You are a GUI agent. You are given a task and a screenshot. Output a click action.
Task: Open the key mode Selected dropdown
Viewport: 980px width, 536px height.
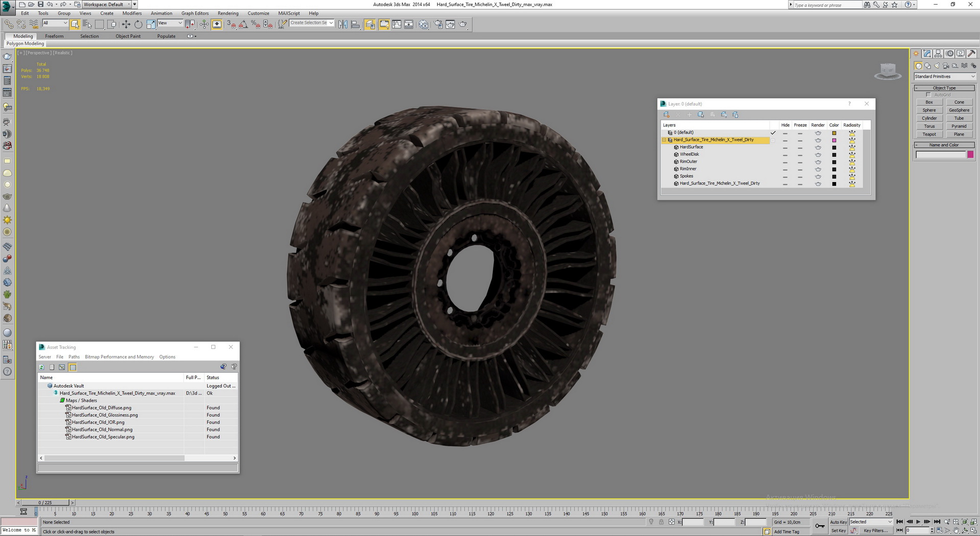(x=871, y=522)
